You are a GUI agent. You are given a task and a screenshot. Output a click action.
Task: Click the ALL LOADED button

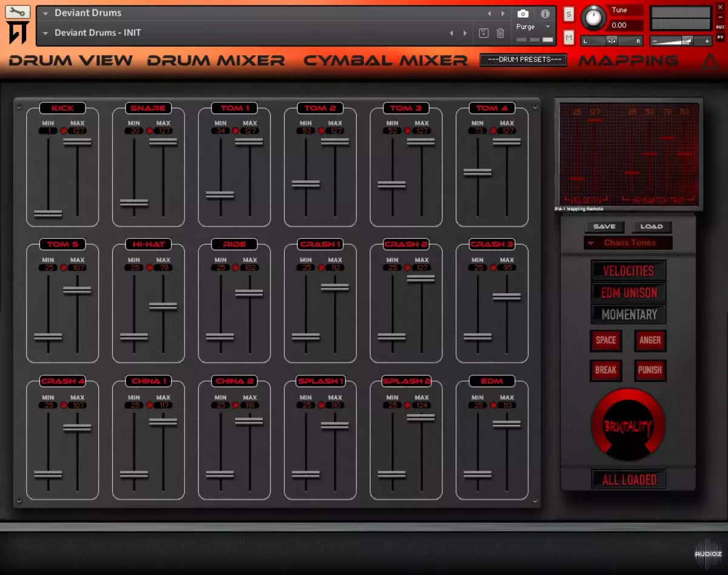click(629, 480)
